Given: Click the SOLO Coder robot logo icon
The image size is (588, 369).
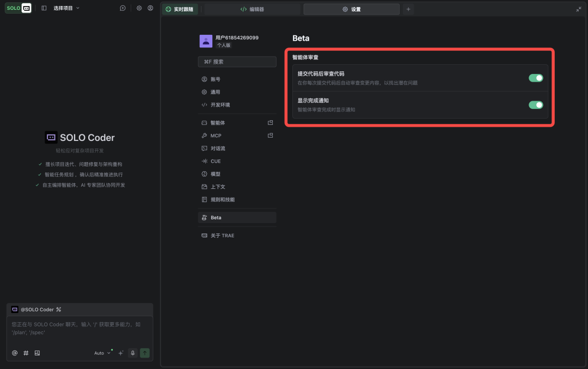Looking at the screenshot, I should pos(51,137).
